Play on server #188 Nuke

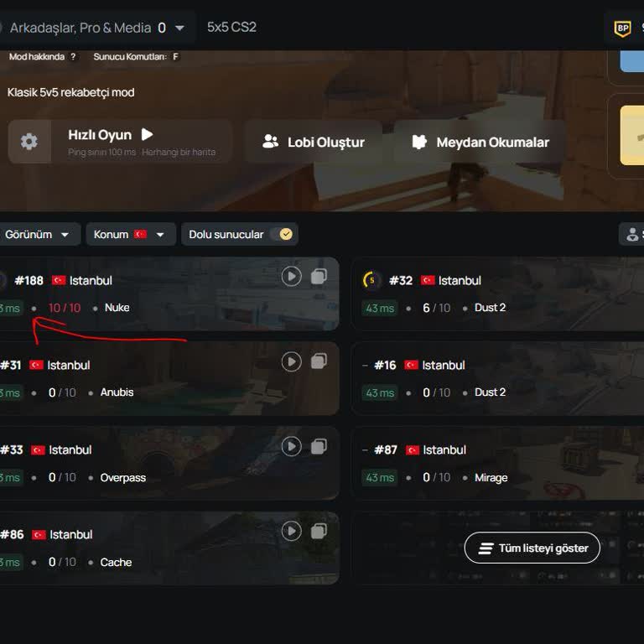pyautogui.click(x=291, y=277)
